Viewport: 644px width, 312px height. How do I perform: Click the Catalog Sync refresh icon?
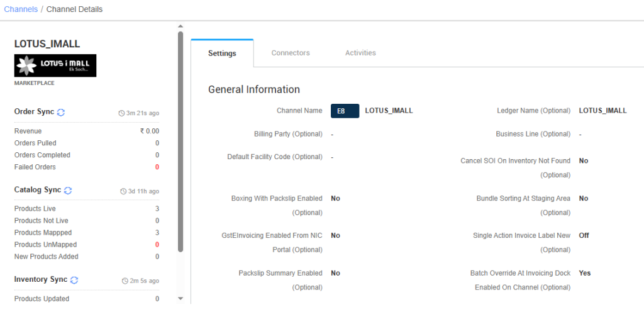pos(68,191)
